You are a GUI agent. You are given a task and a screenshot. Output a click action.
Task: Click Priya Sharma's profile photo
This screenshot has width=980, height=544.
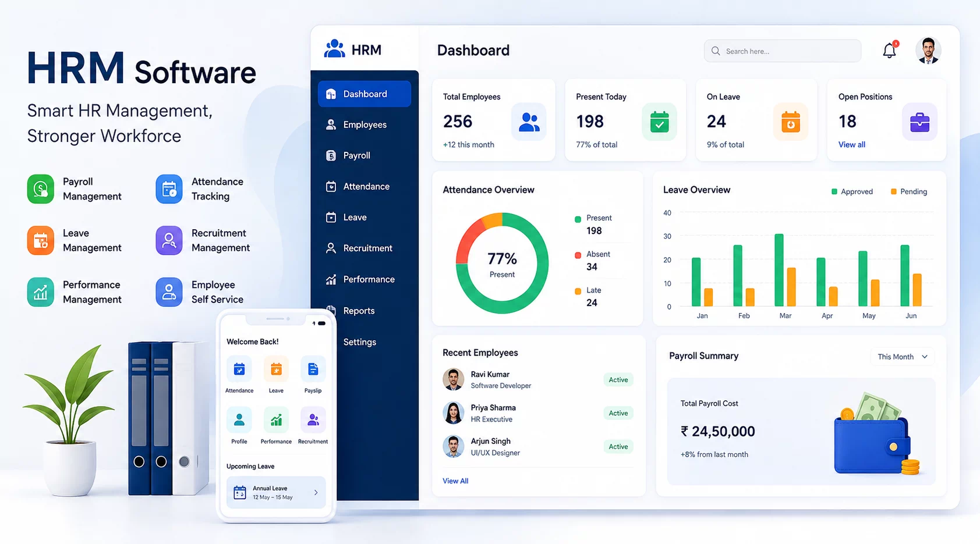(x=453, y=413)
